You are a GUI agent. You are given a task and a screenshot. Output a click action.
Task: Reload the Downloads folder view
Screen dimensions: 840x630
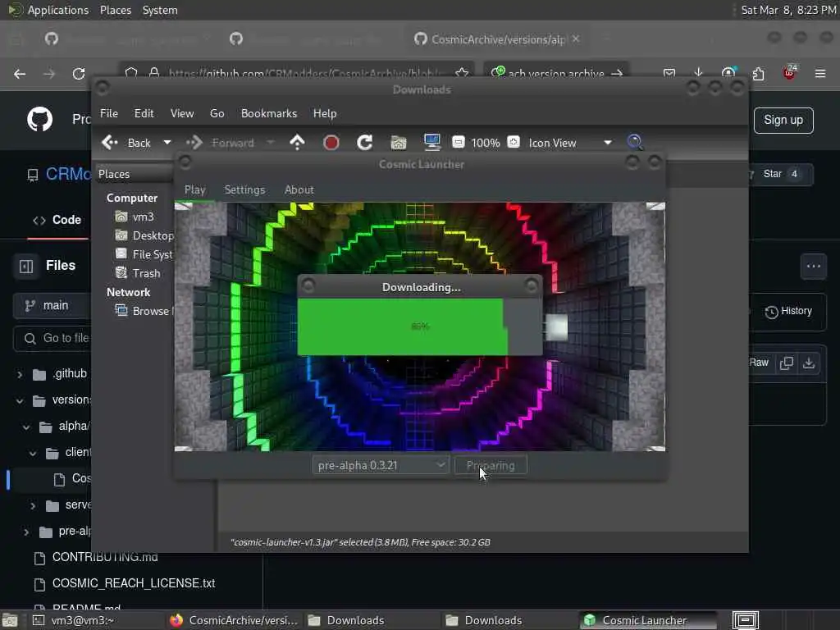pos(365,143)
